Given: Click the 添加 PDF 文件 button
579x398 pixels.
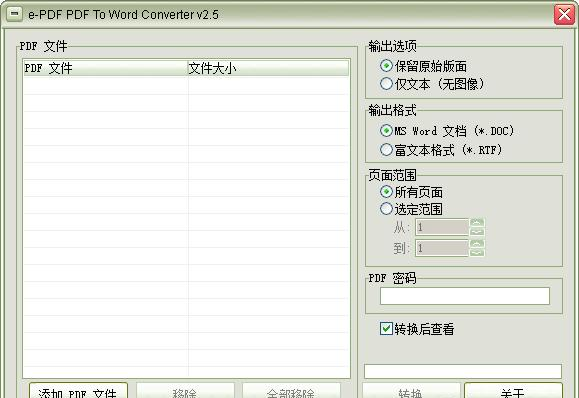Looking at the screenshot, I should [x=78, y=391].
